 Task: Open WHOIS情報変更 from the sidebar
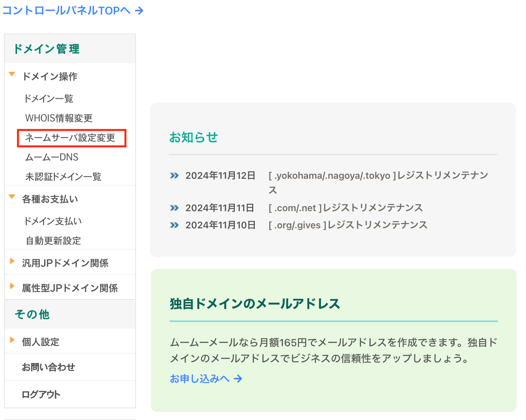(x=58, y=118)
